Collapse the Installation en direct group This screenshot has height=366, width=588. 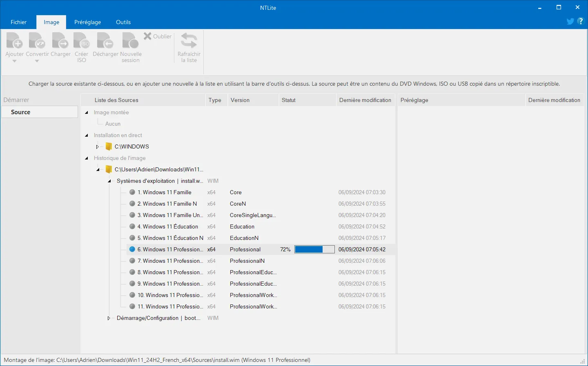86,135
